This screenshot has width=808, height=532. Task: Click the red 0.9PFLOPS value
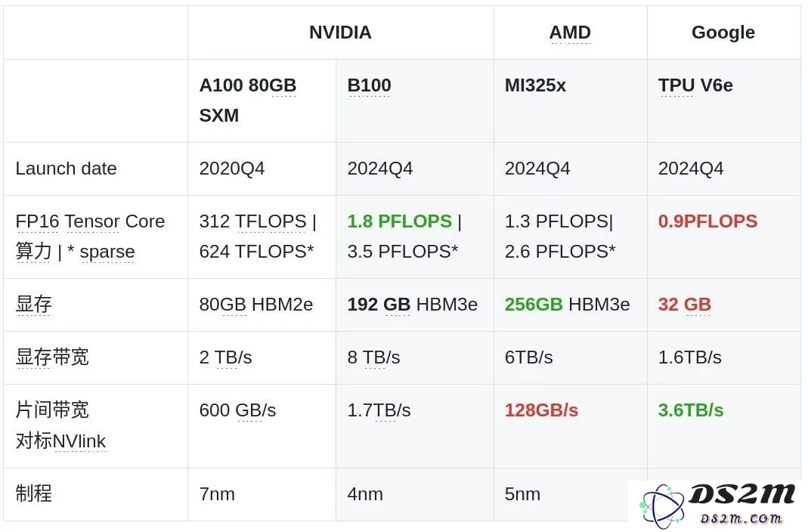click(x=707, y=221)
